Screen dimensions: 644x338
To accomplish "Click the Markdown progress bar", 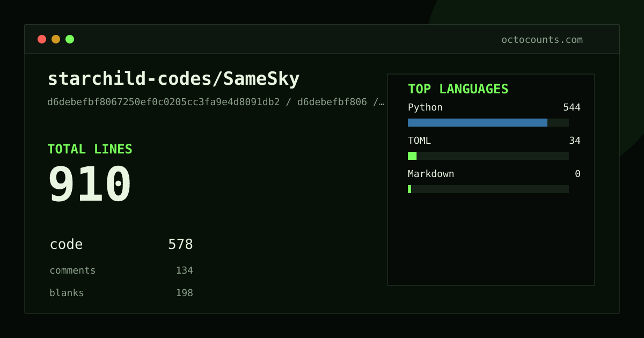I will (488, 189).
